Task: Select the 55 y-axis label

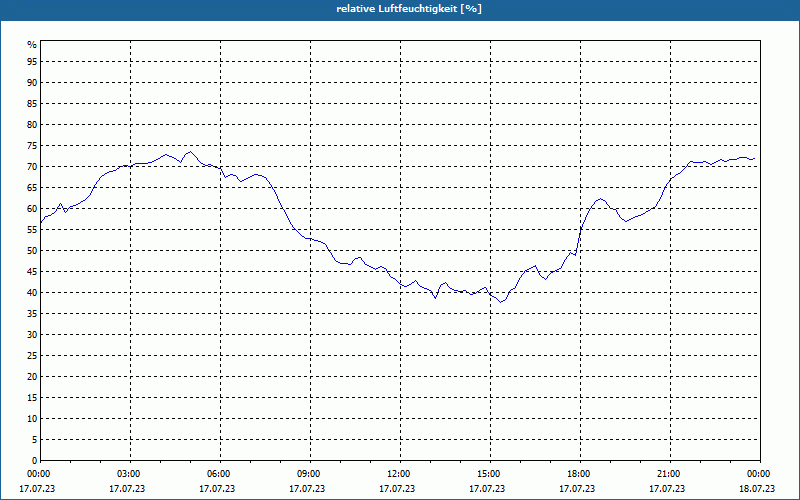Action: (32, 230)
